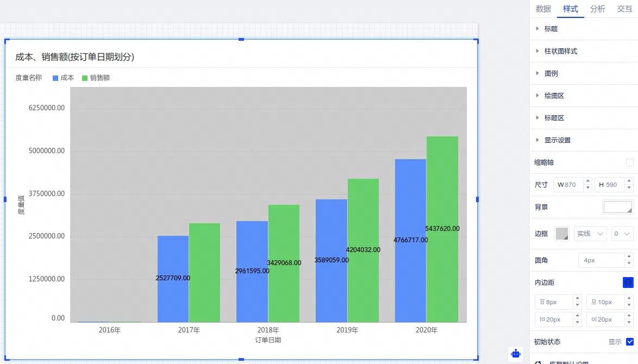The width and height of the screenshot is (638, 364).
Task: Switch to the 分析 tab
Action: [598, 9]
